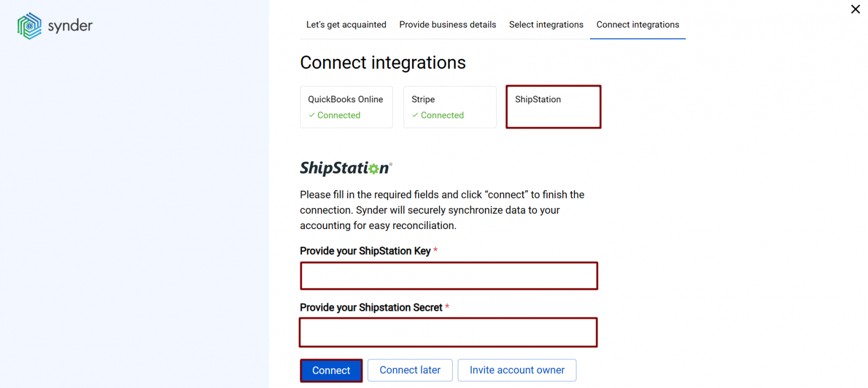Image resolution: width=868 pixels, height=388 pixels.
Task: Click the Synder hexagon logo
Action: 28,25
